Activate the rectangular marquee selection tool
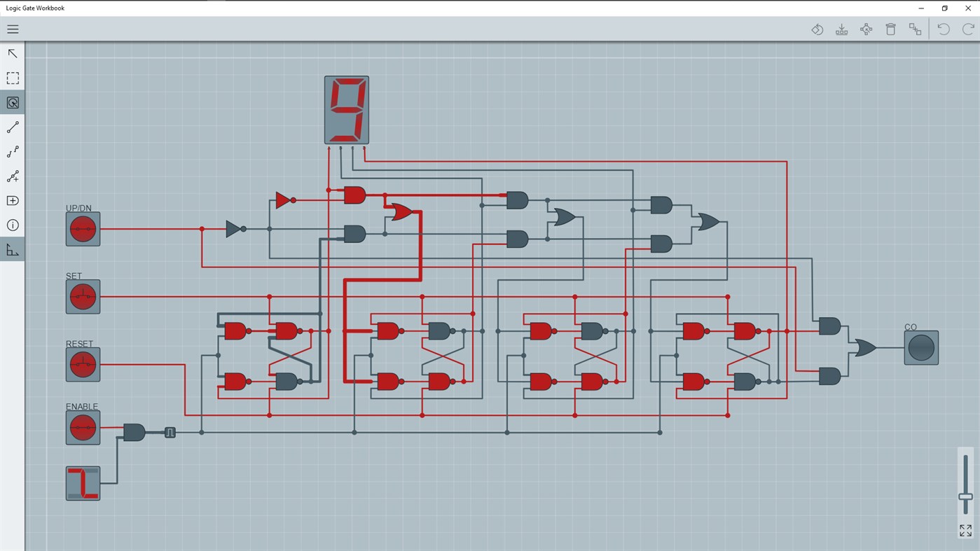Viewport: 980px width, 551px height. point(13,78)
